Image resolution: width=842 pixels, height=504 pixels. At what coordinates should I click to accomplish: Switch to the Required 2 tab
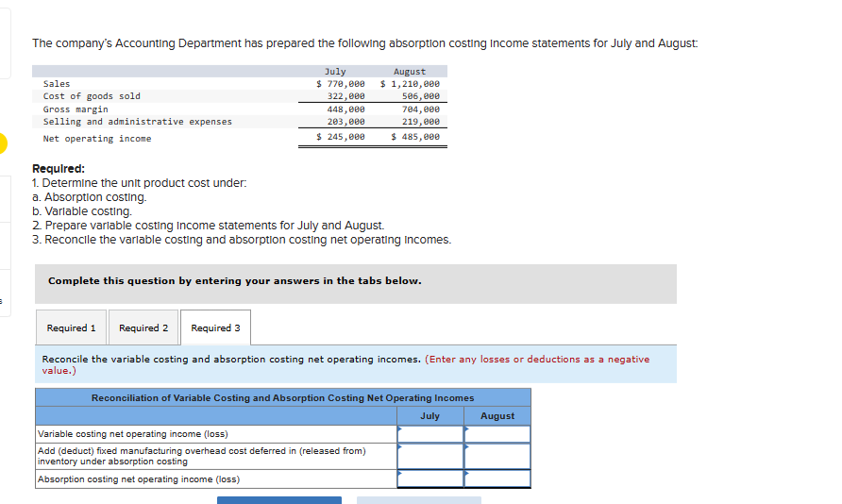(143, 328)
